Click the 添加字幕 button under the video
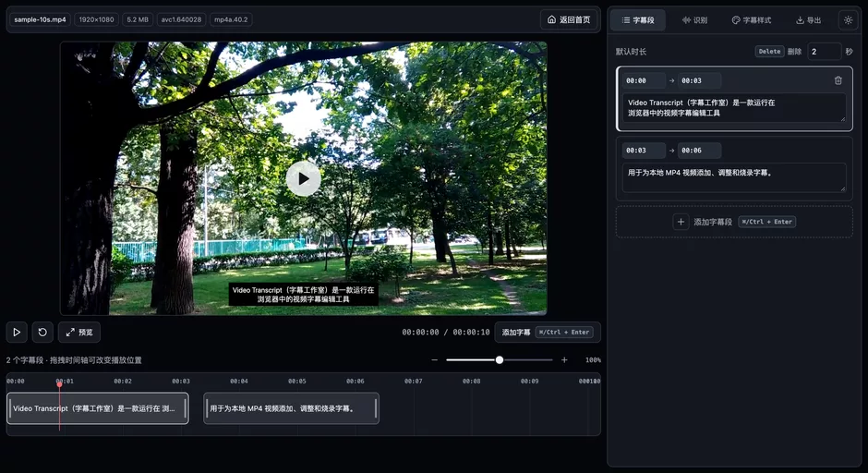 [x=547, y=333]
